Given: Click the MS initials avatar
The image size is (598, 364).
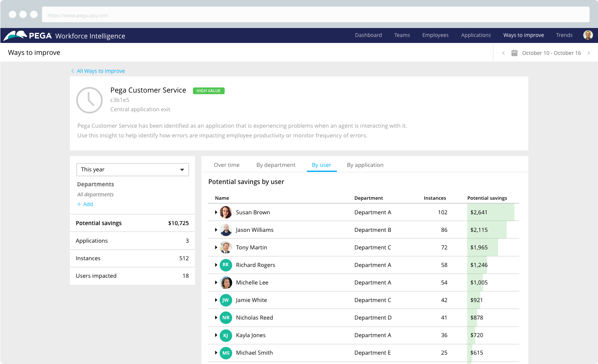Looking at the screenshot, I should (x=226, y=352).
